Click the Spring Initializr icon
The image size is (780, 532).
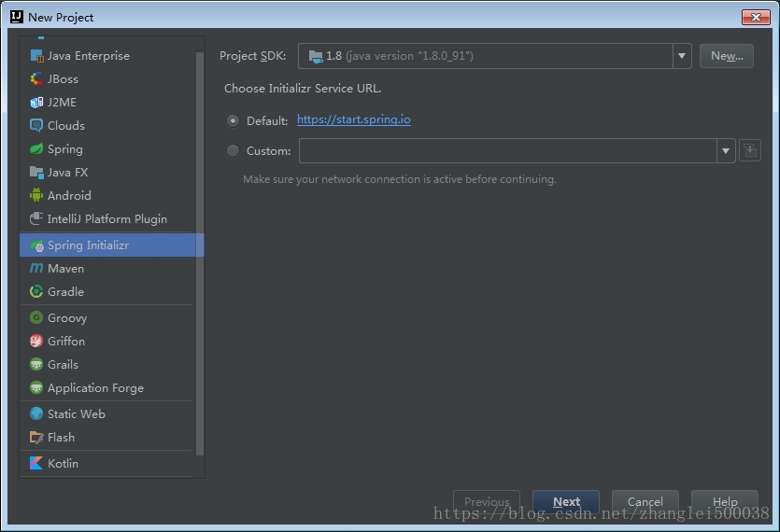[36, 245]
